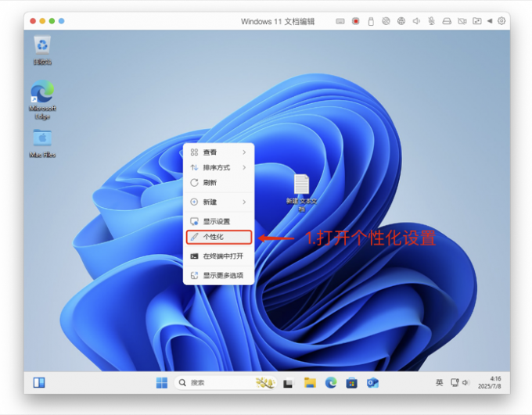Click the red stop recording icon
This screenshot has width=532, height=415.
pos(355,21)
